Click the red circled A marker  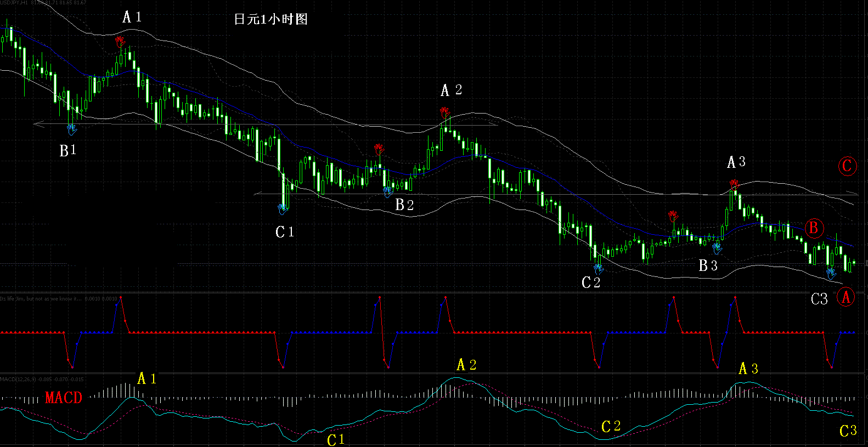[846, 297]
